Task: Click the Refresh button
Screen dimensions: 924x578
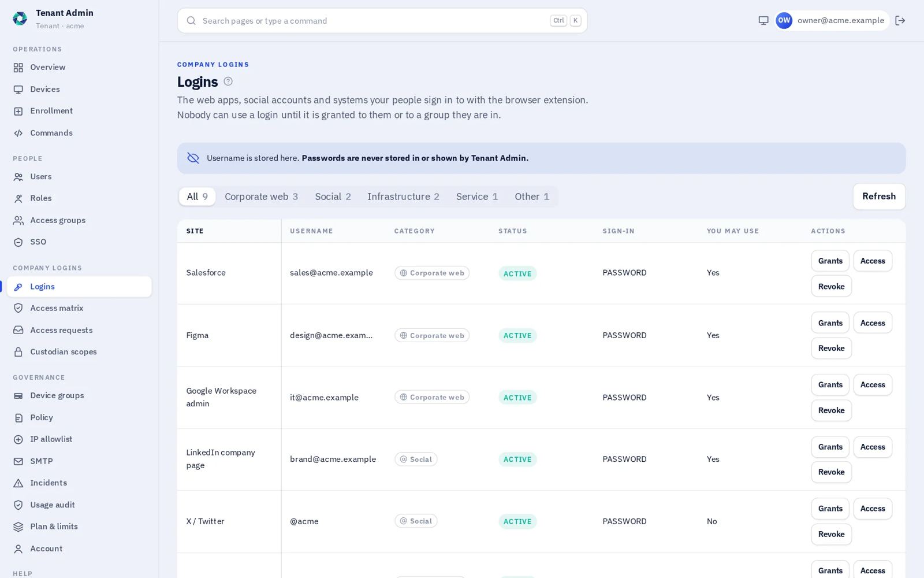Action: [x=879, y=197]
